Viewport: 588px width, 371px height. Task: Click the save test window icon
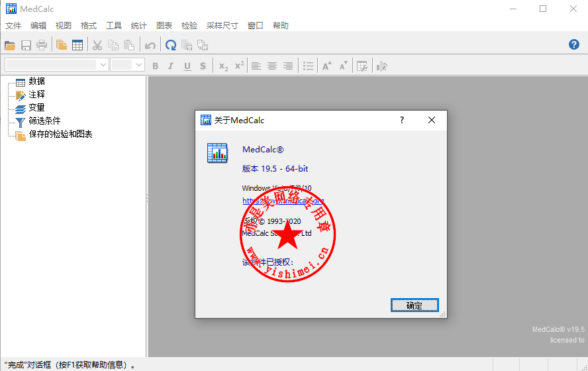pos(187,46)
